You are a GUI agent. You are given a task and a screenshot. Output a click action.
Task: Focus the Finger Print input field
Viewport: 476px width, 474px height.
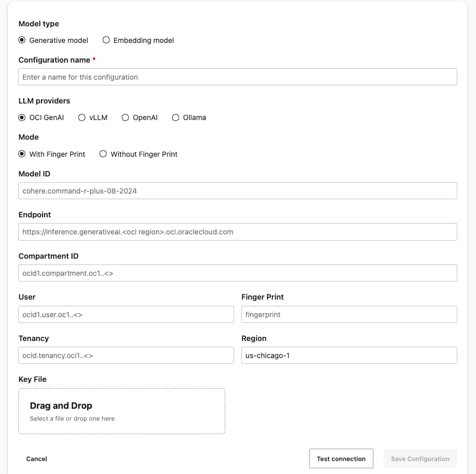coord(349,314)
